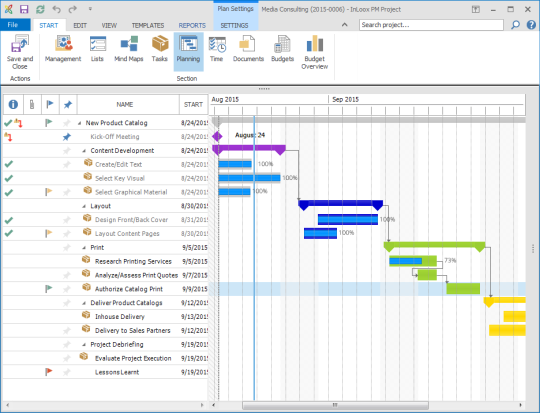Image resolution: width=540 pixels, height=413 pixels.
Task: Click the Research Printing Services progress bar
Action: [x=413, y=261]
